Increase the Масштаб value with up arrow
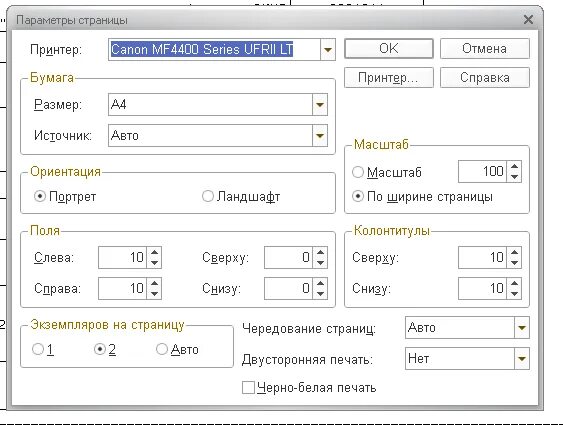This screenshot has width=563, height=425. coord(514,167)
